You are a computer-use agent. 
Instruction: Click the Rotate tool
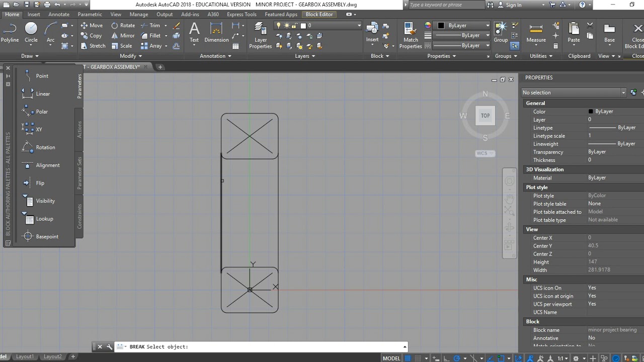point(123,25)
